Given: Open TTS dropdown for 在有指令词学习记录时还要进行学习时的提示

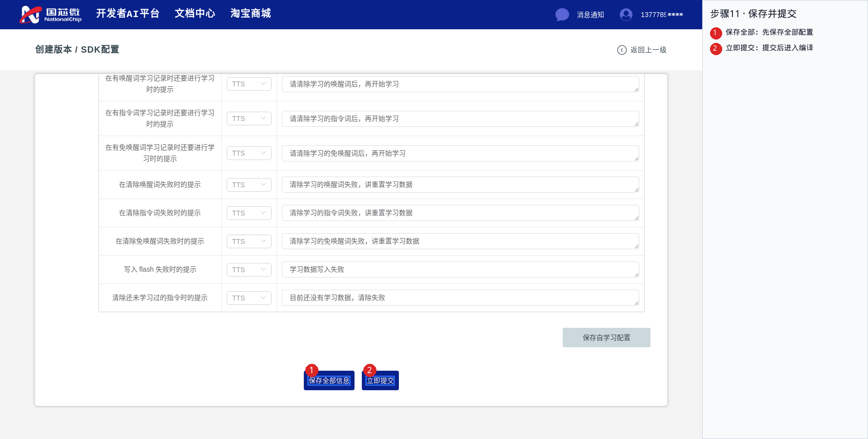Looking at the screenshot, I should point(249,119).
